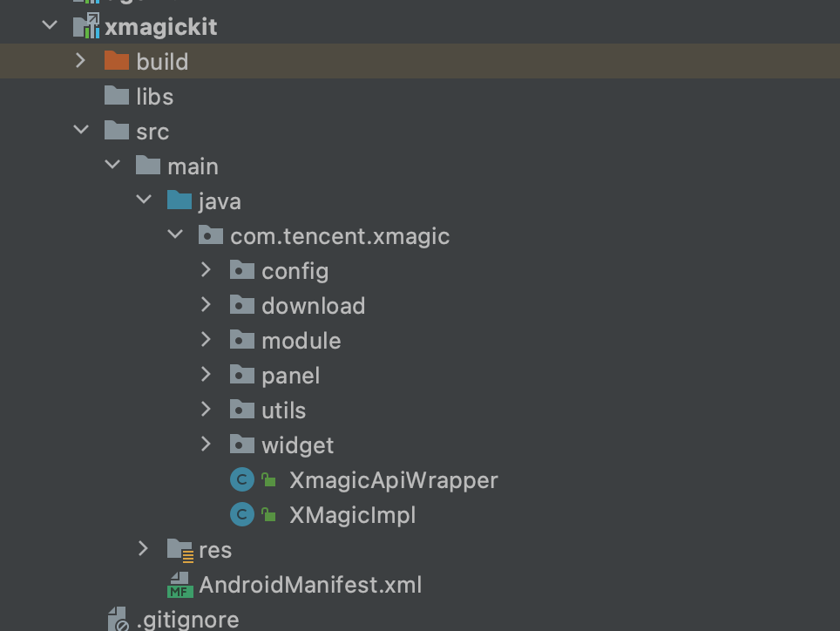Click the AndroidManifest.xml file icon
This screenshot has width=840, height=631.
click(180, 585)
